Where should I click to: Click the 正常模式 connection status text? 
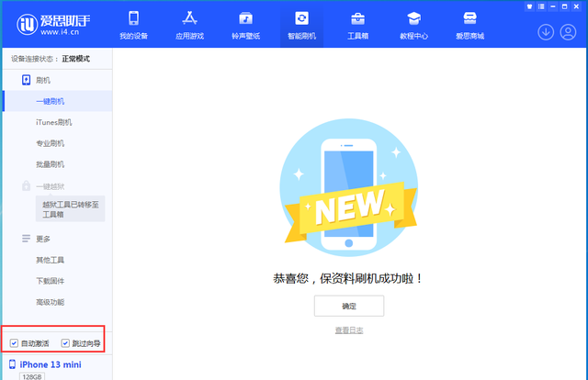pos(76,59)
